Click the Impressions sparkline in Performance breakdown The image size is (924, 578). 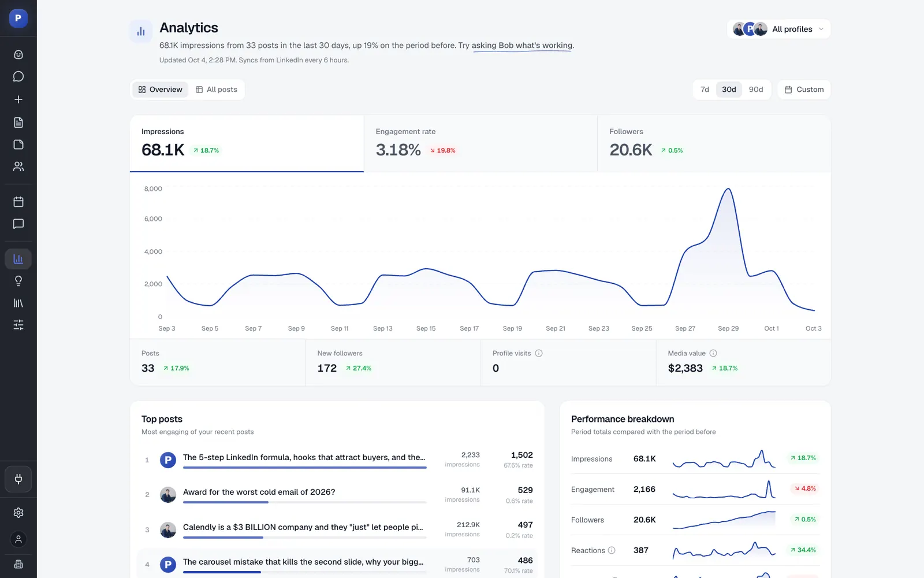tap(724, 459)
